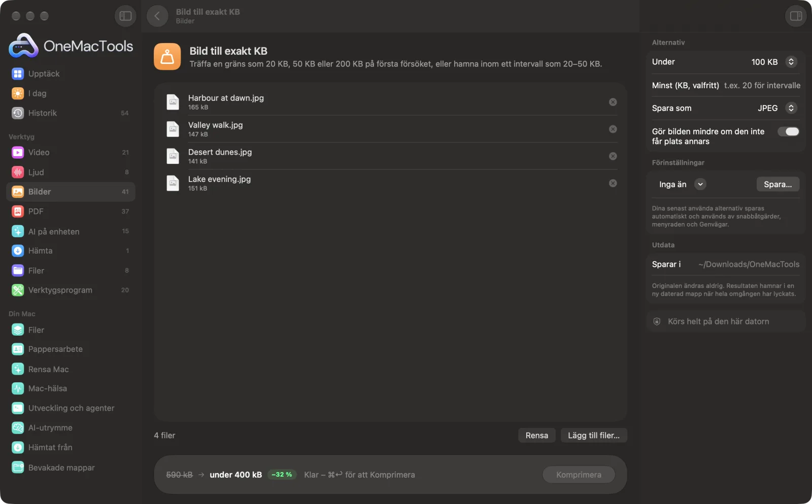The image size is (812, 504).
Task: Remove Valley walk.jpg from list
Action: (x=613, y=129)
